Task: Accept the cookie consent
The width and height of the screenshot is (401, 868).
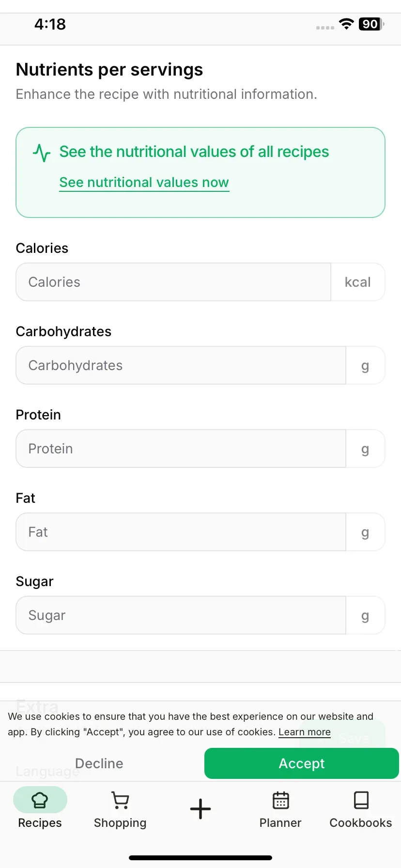Action: (302, 763)
